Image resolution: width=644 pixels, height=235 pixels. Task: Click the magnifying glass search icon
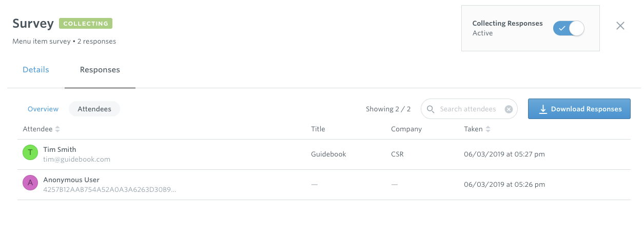[431, 109]
